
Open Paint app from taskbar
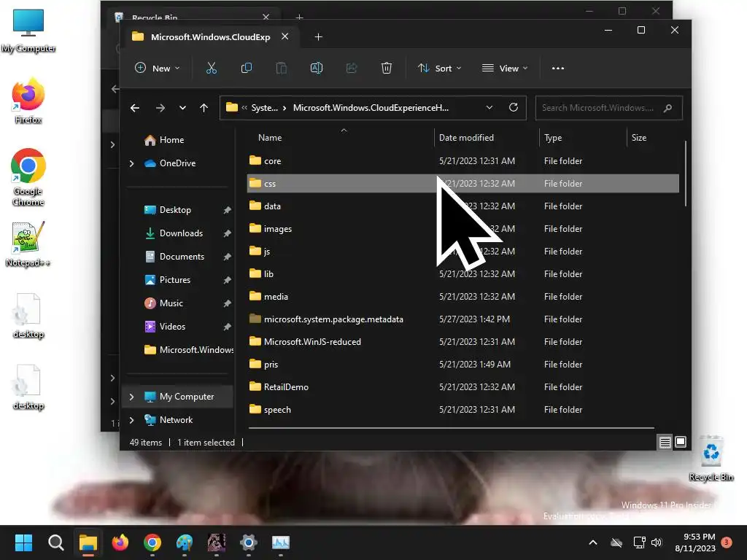(185, 542)
